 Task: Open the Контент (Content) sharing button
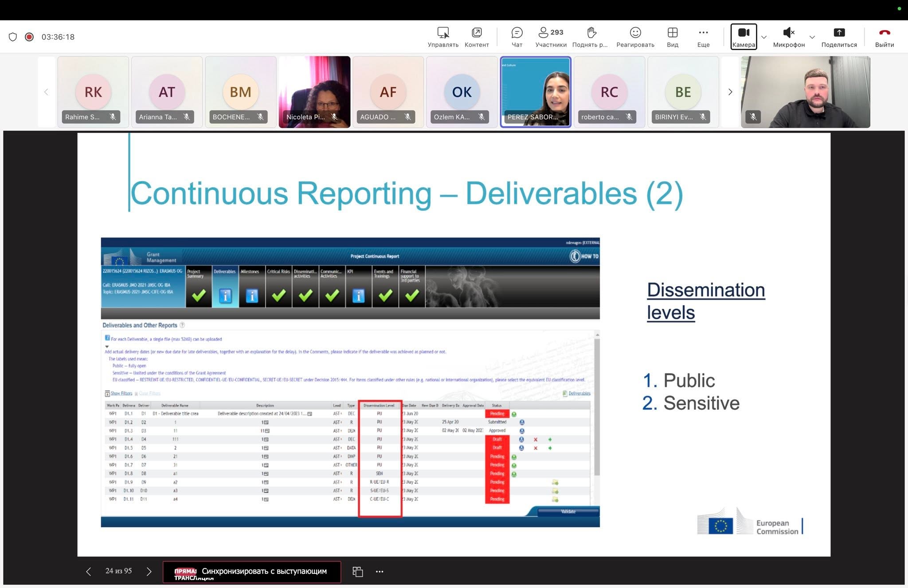pos(477,37)
